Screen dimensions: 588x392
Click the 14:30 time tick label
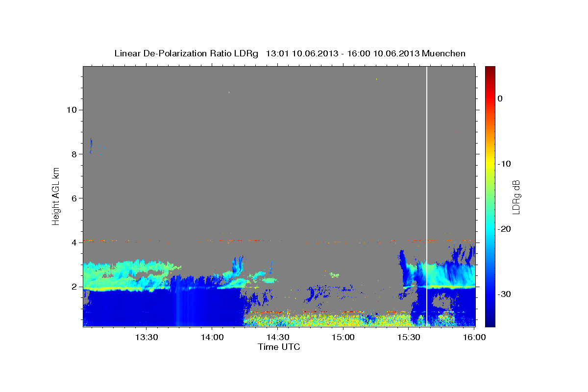pyautogui.click(x=277, y=338)
